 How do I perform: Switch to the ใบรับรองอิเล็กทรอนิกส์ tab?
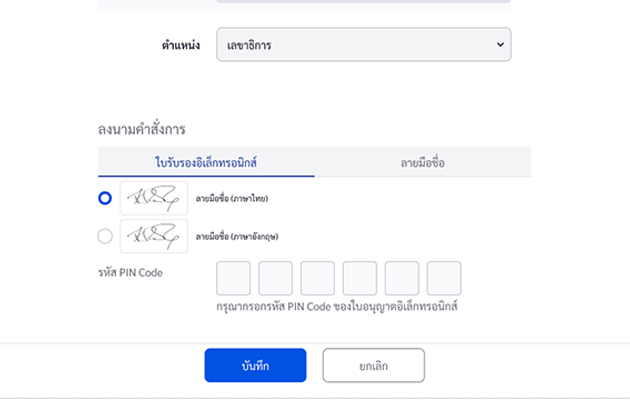pyautogui.click(x=206, y=162)
